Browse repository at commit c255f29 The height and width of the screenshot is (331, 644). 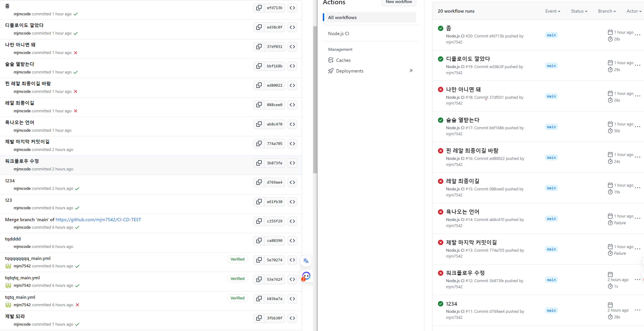[292, 221]
